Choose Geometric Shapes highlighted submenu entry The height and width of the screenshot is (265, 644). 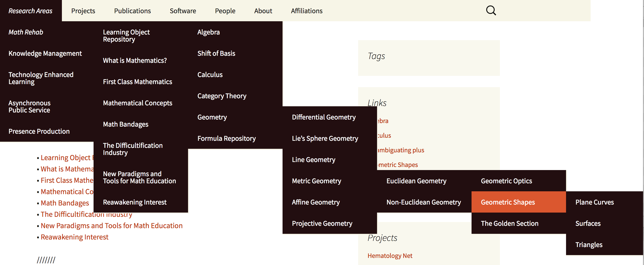tap(507, 202)
